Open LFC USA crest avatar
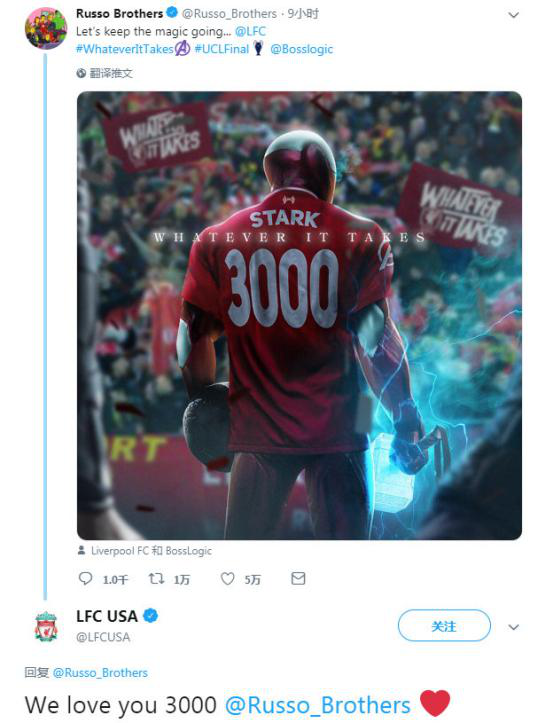553x723 pixels. pyautogui.click(x=46, y=626)
